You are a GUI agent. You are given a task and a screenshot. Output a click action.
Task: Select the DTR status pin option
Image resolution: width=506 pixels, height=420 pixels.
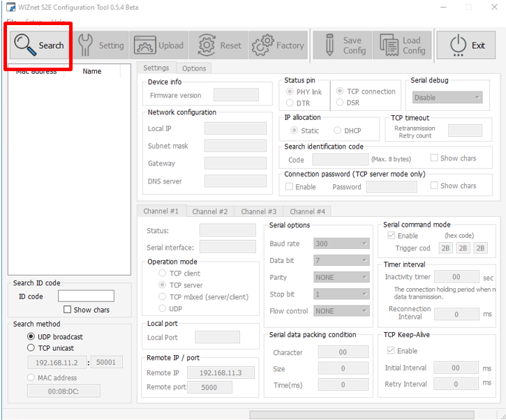click(x=290, y=103)
